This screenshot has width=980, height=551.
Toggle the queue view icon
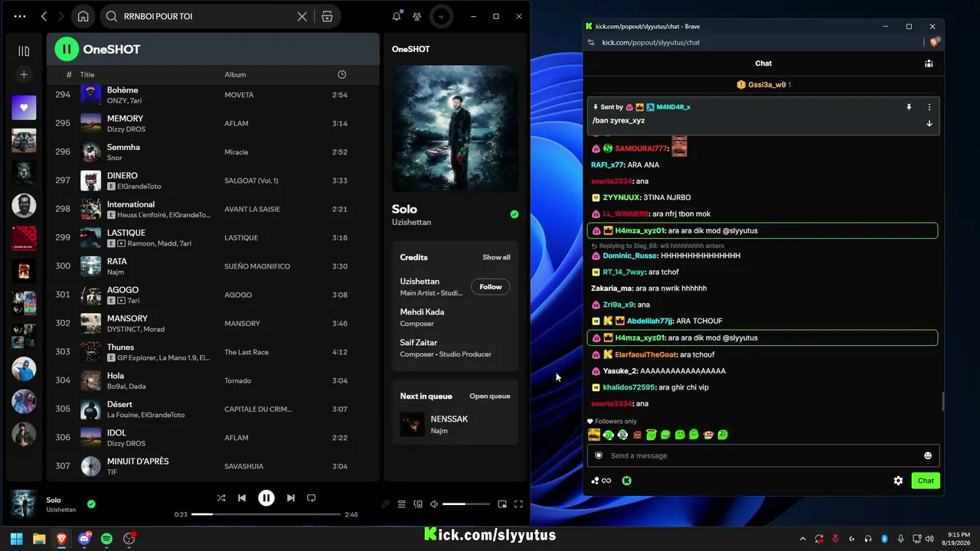(x=401, y=504)
